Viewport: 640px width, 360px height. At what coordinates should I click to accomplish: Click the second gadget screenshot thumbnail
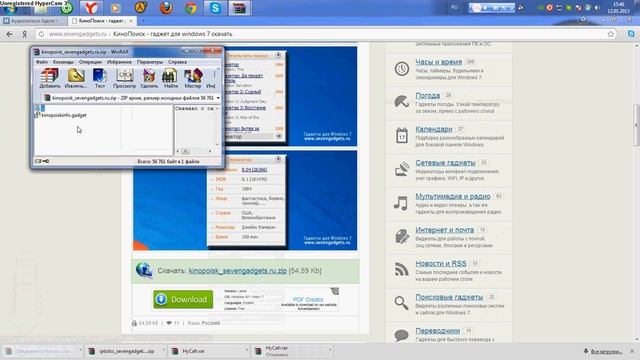coord(245,200)
